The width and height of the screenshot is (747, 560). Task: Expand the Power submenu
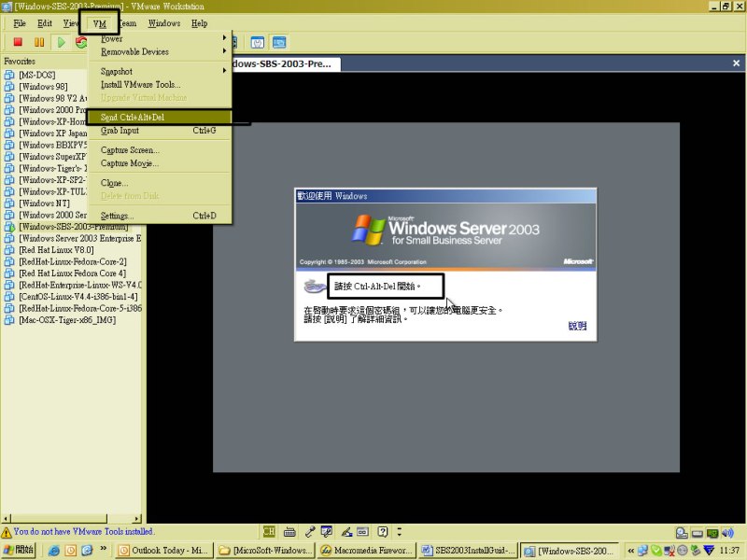(x=160, y=38)
